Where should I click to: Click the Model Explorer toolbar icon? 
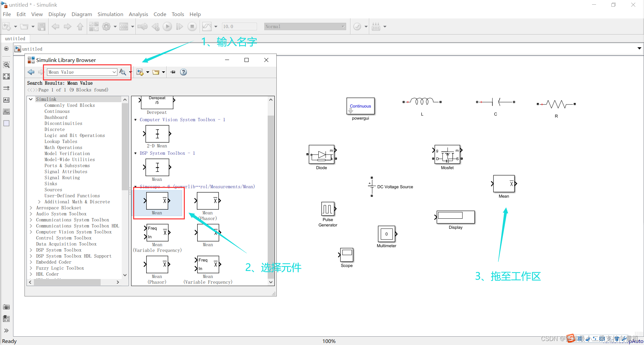[124, 26]
